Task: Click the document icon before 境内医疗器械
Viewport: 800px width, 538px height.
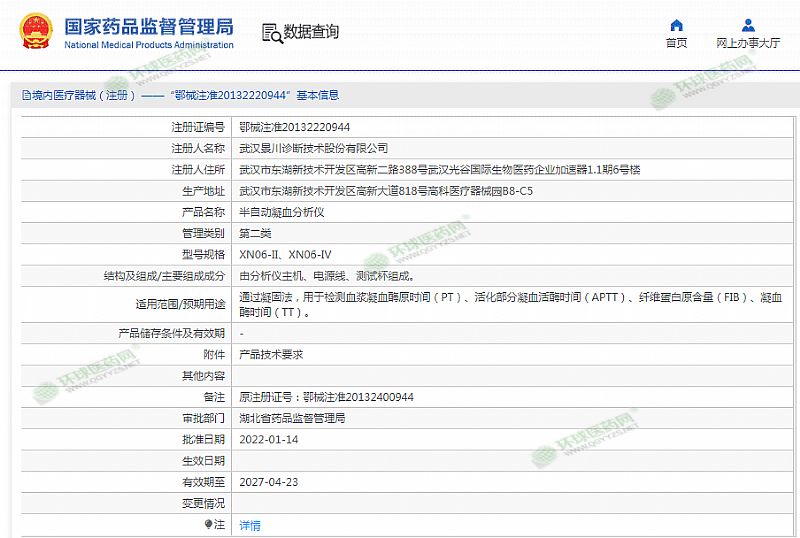Action: [x=26, y=96]
